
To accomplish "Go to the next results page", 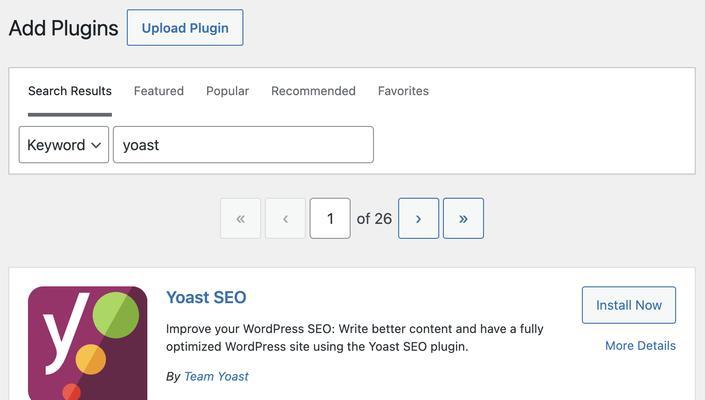I will click(x=418, y=218).
